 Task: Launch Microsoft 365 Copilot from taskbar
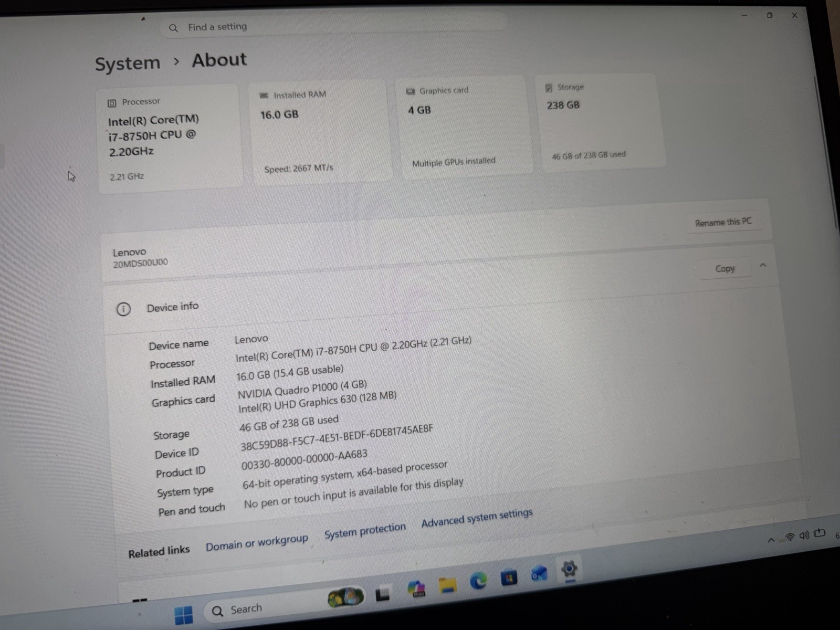pos(417,589)
